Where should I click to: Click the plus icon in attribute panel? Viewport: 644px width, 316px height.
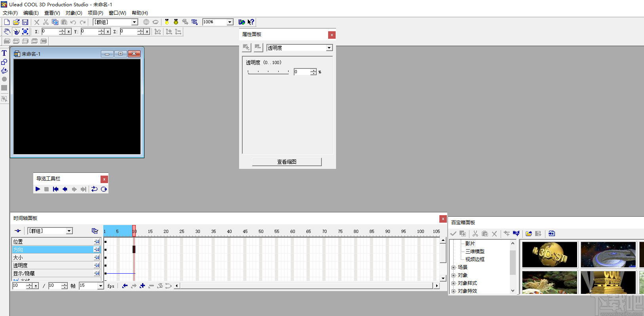pyautogui.click(x=246, y=47)
